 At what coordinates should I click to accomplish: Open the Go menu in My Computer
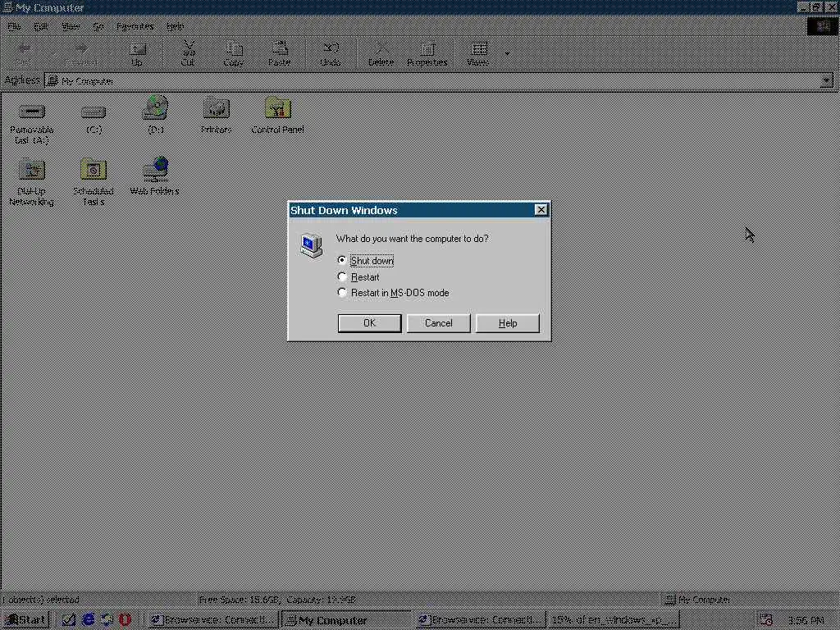tap(98, 26)
